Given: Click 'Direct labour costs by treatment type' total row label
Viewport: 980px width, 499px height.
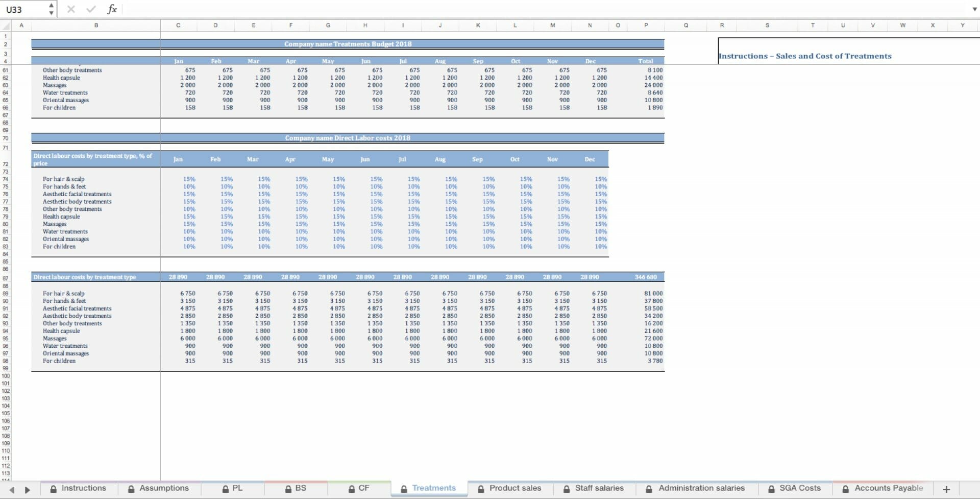Looking at the screenshot, I should (85, 277).
